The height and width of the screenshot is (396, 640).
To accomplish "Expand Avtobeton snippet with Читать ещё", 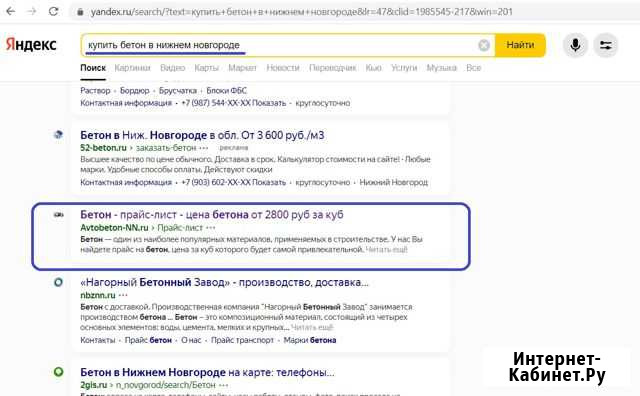I will click(x=387, y=249).
